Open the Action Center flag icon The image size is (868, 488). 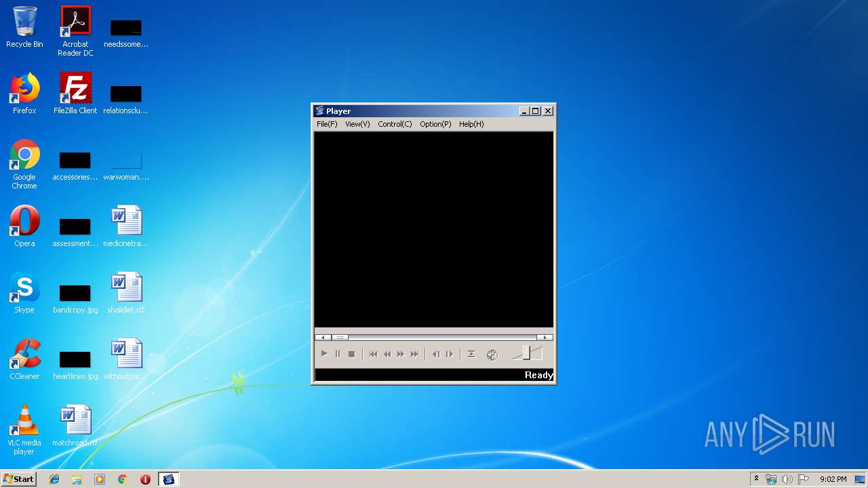(x=804, y=479)
